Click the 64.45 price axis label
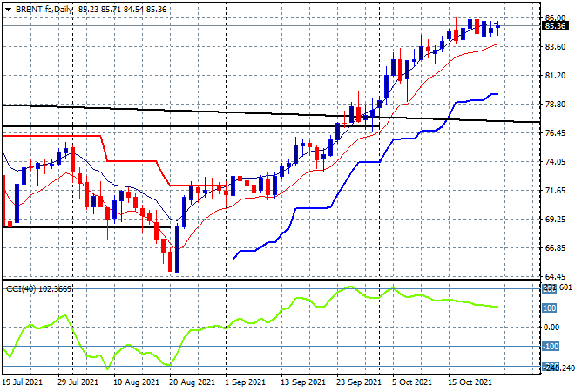Image resolution: width=575 pixels, height=392 pixels. [555, 276]
